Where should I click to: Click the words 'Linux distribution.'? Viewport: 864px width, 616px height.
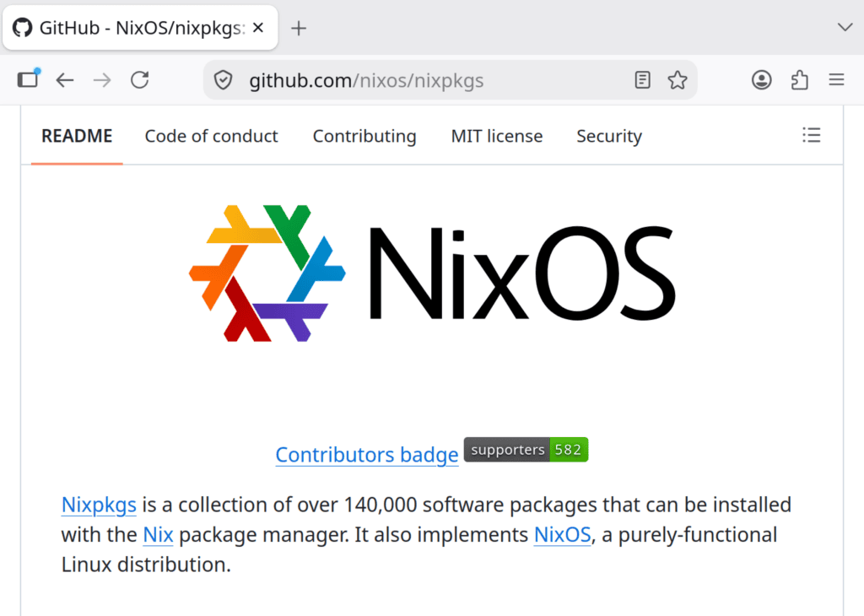pos(146,565)
